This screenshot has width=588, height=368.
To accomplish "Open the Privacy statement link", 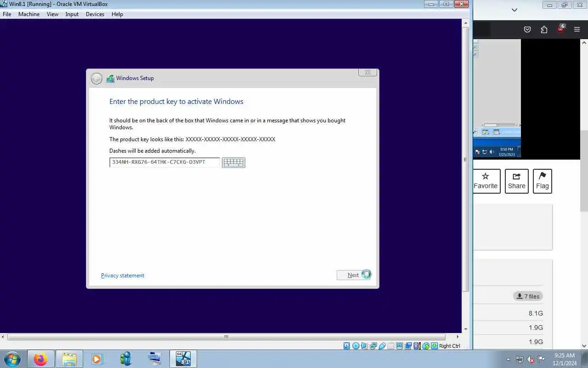I will pos(123,276).
